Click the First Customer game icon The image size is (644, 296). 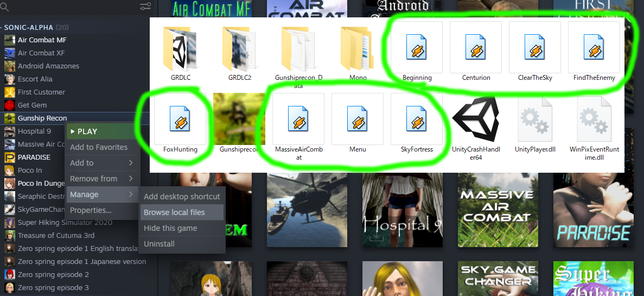click(x=10, y=92)
